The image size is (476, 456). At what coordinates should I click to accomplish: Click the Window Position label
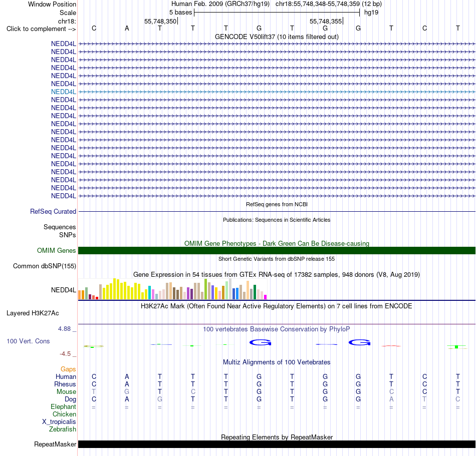pos(52,4)
